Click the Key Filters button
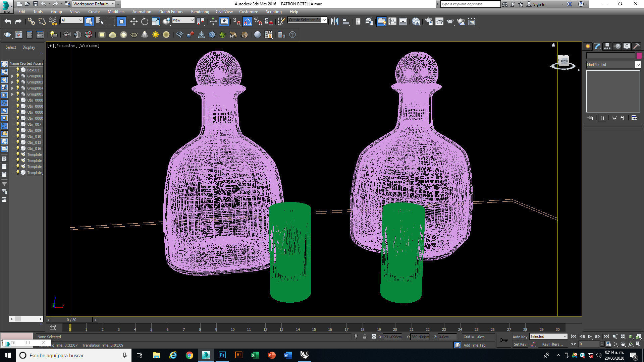Screen dimensions: 644x362 click(552, 344)
